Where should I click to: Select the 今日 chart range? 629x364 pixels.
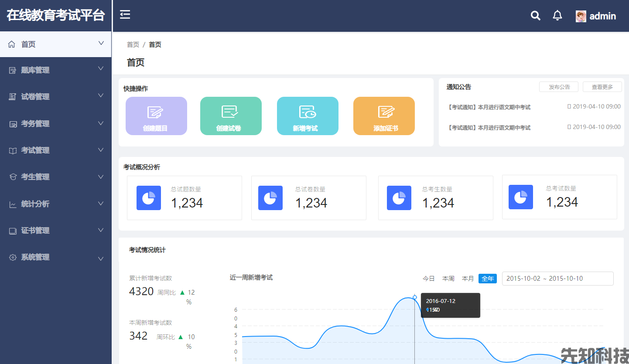tap(429, 279)
